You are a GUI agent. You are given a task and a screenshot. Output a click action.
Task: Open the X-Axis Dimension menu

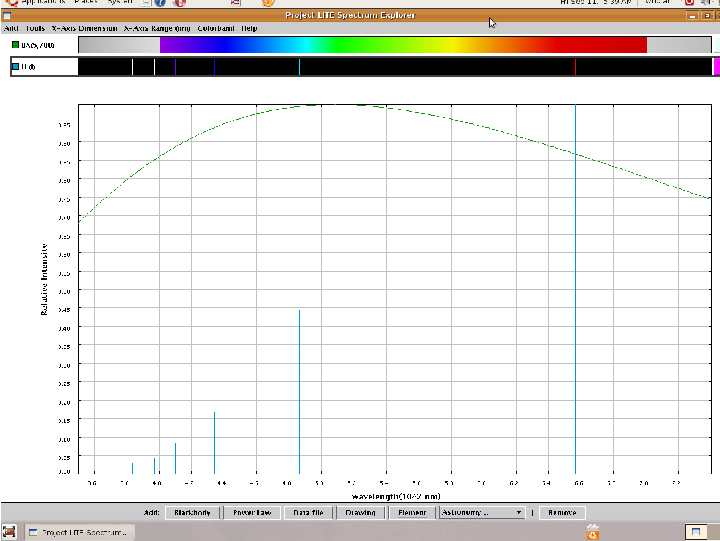click(x=83, y=28)
